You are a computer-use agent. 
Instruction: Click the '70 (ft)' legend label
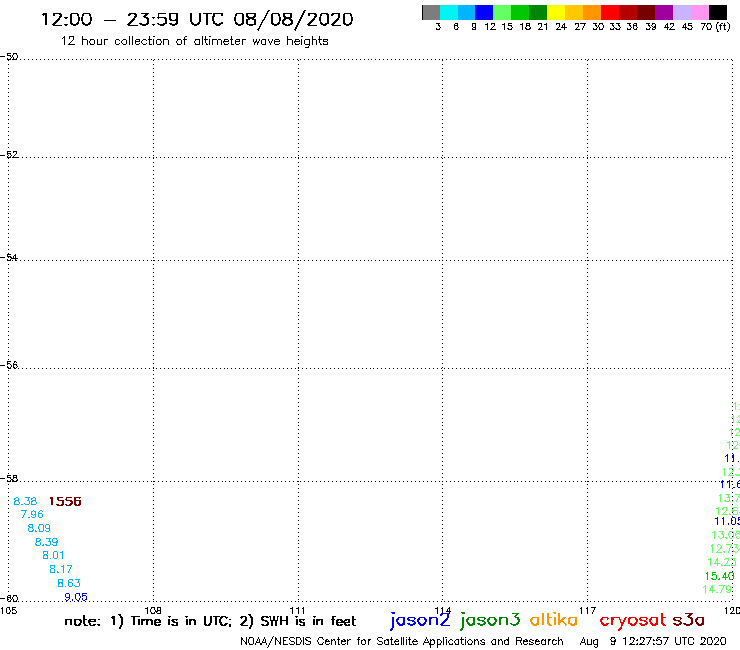[715, 27]
